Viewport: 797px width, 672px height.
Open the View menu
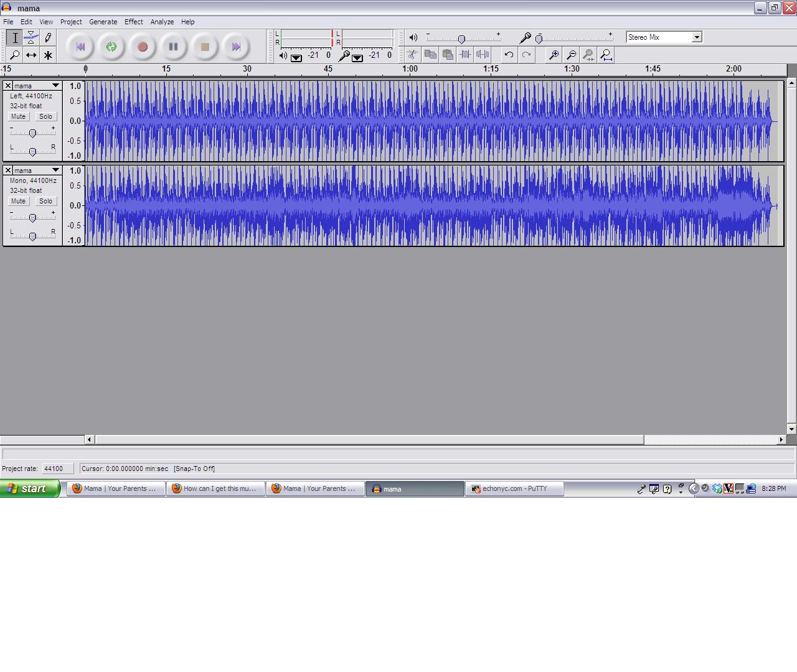46,22
